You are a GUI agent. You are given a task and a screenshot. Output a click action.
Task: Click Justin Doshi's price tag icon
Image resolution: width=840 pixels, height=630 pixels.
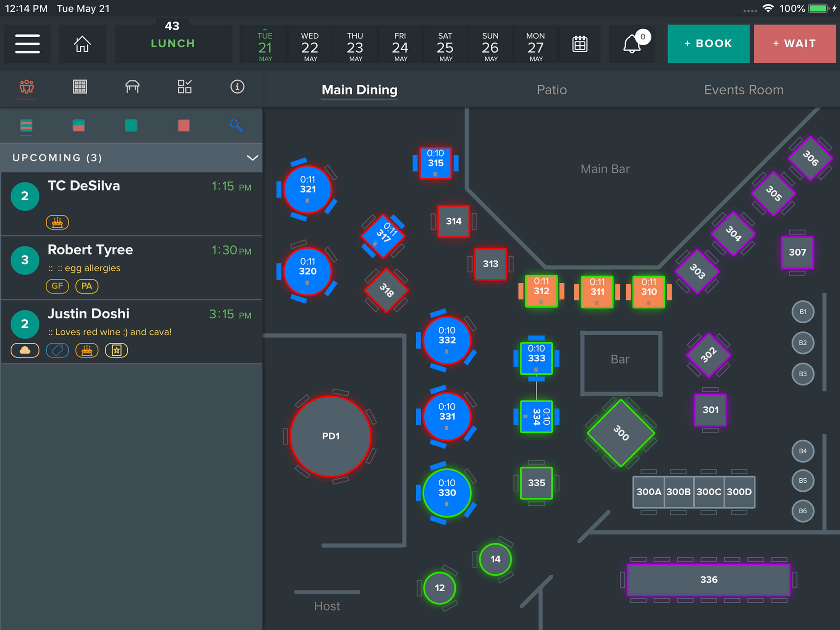57,350
